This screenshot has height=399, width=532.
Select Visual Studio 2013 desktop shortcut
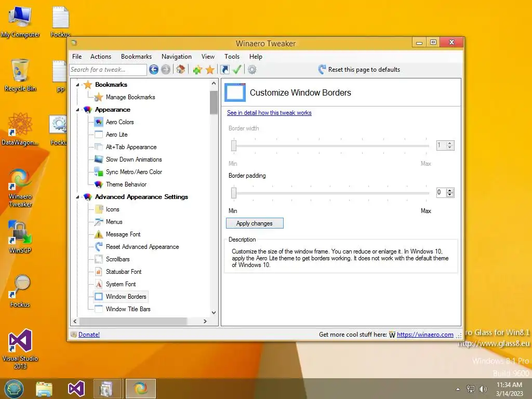point(20,349)
